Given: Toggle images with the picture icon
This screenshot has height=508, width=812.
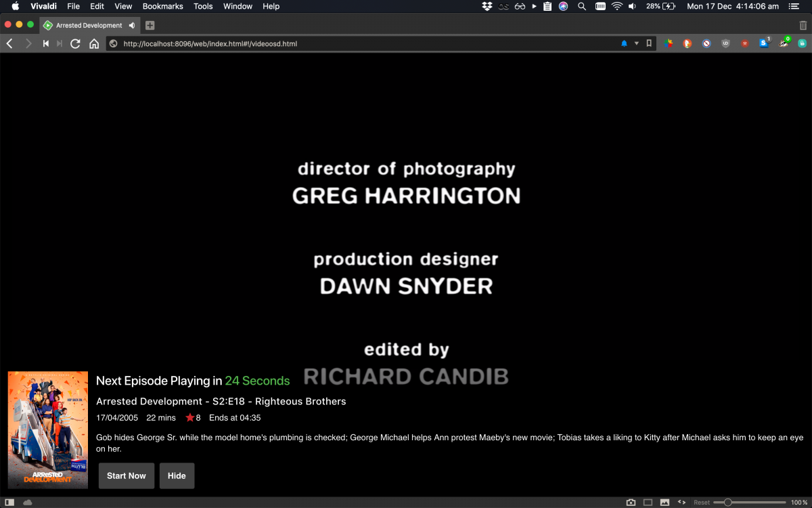Looking at the screenshot, I should click(665, 503).
